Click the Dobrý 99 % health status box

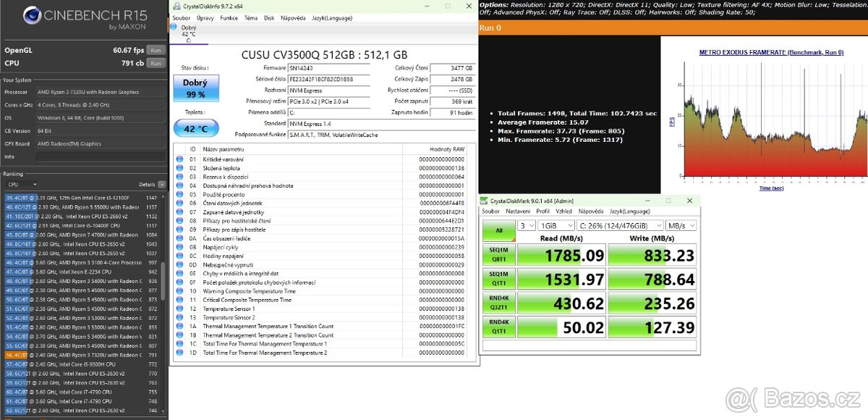[194, 89]
